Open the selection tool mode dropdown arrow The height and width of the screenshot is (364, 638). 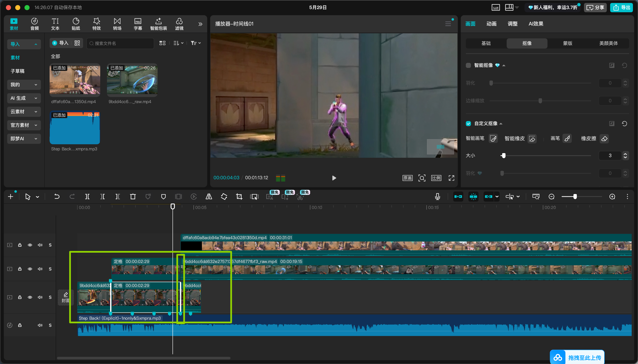tap(38, 197)
